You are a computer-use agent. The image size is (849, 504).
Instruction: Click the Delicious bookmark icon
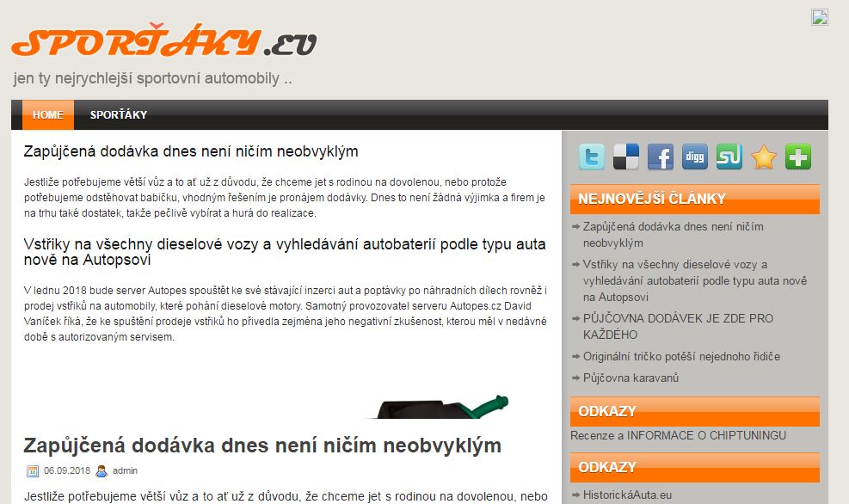click(x=626, y=157)
